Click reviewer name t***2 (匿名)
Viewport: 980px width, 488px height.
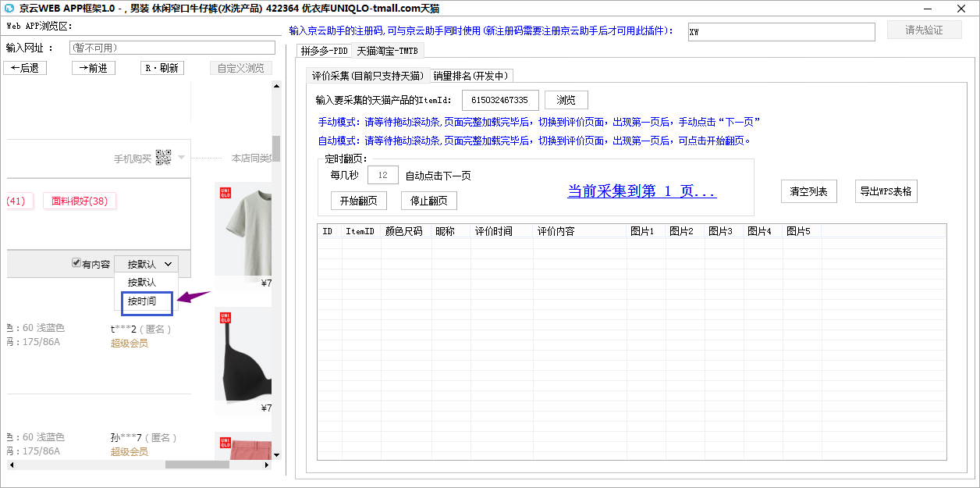tap(140, 329)
